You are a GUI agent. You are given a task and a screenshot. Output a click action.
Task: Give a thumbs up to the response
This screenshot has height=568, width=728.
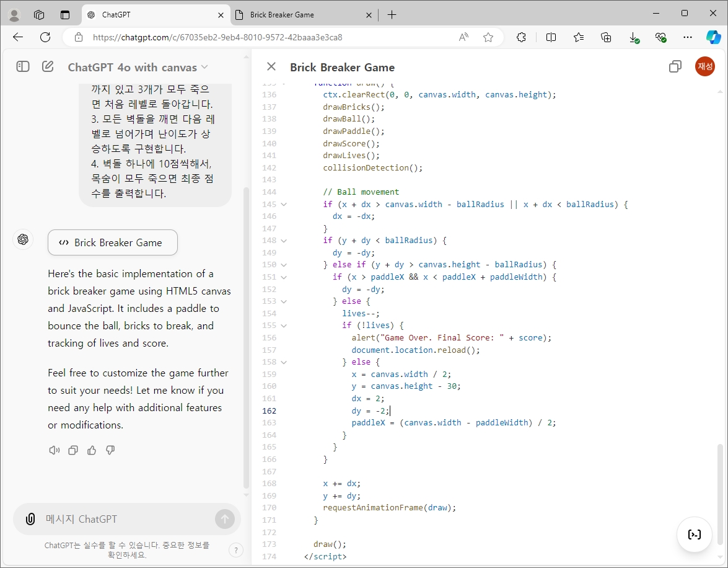[x=92, y=450]
